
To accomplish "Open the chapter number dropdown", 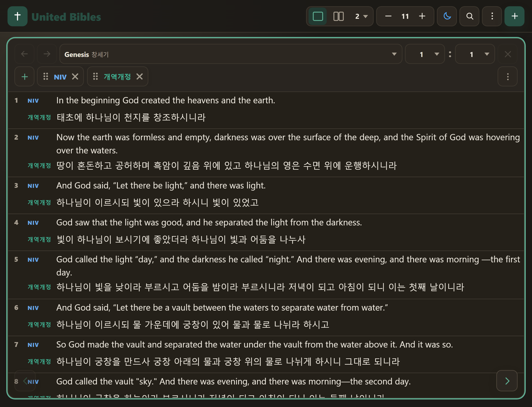I will [425, 54].
